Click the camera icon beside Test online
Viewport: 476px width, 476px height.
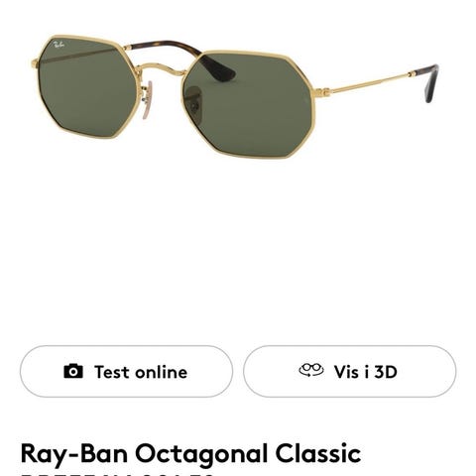point(73,371)
